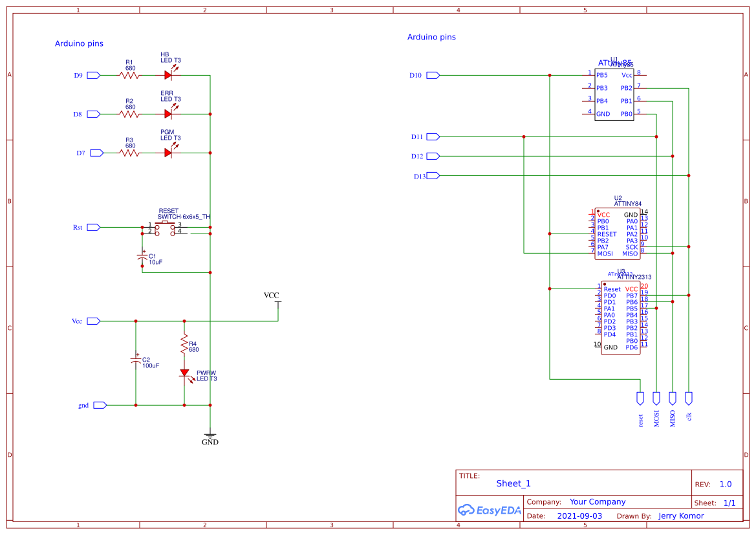Click the R2 680 resistor symbol
The height and width of the screenshot is (535, 756).
tap(129, 115)
